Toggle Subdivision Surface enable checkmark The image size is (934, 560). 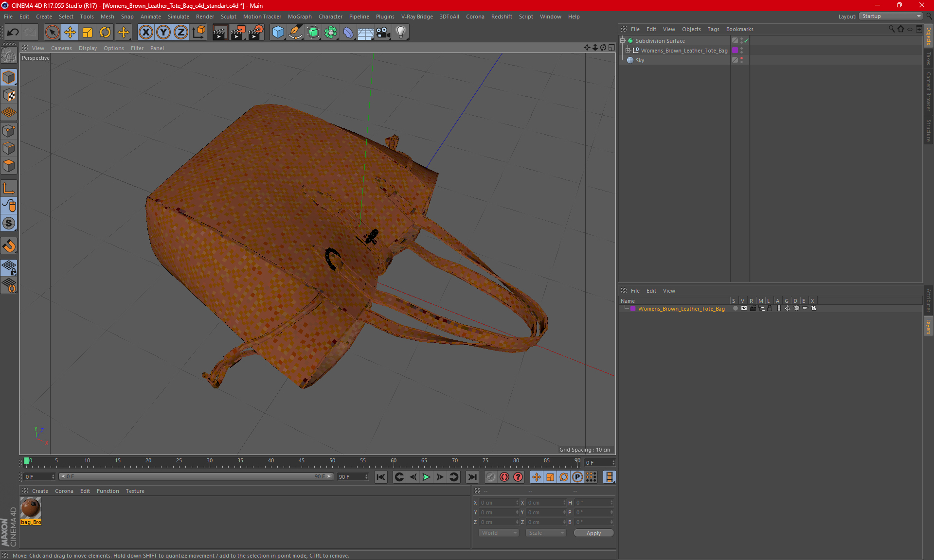click(746, 41)
